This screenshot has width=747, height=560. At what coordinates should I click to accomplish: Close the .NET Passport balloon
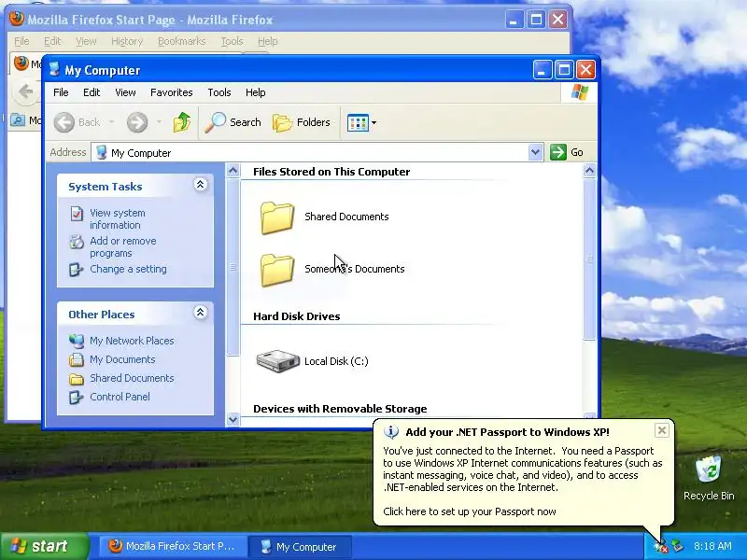(662, 430)
